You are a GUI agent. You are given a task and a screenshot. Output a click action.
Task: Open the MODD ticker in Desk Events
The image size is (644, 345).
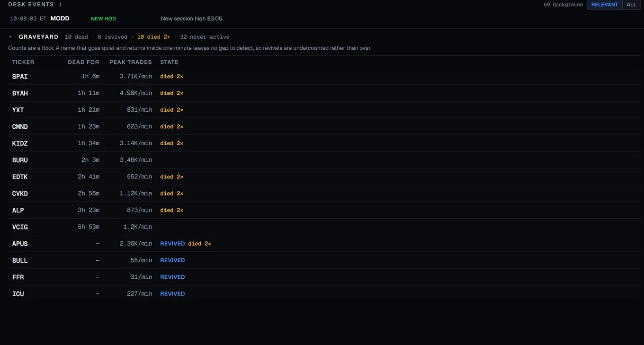click(60, 18)
